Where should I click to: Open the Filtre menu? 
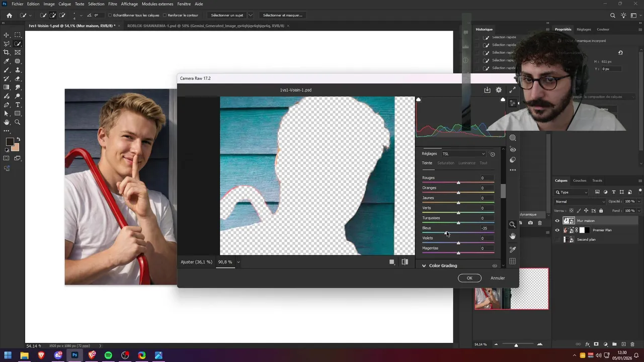point(113,4)
